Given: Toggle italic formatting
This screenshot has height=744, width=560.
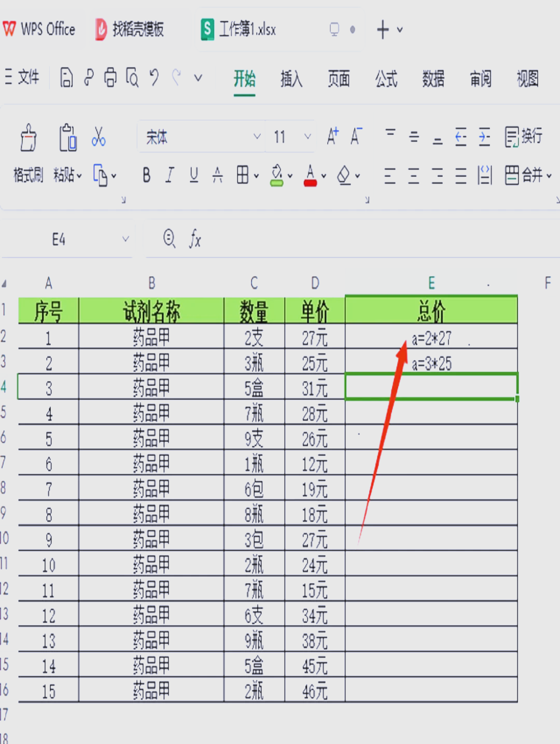Looking at the screenshot, I should click(170, 175).
